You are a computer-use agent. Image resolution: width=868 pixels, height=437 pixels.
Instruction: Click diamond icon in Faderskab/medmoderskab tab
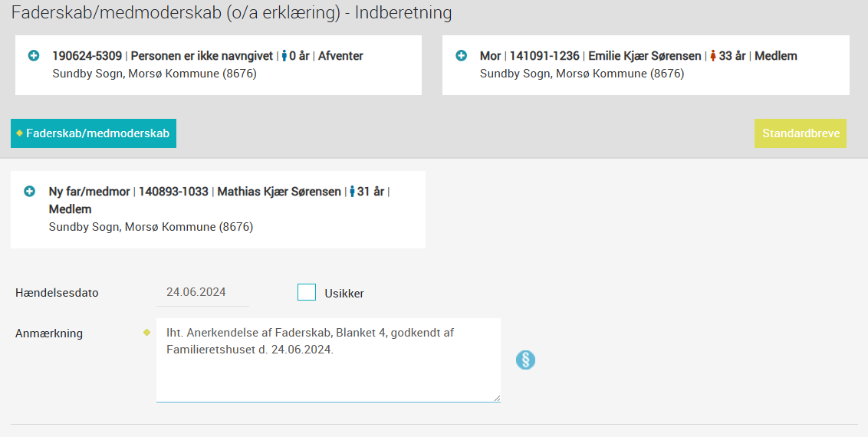pyautogui.click(x=19, y=133)
